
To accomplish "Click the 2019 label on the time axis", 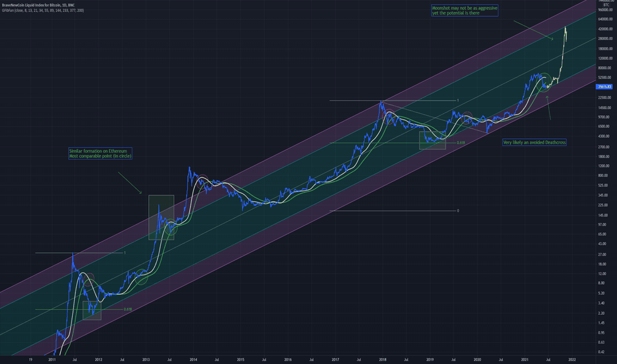I will 430,359.
